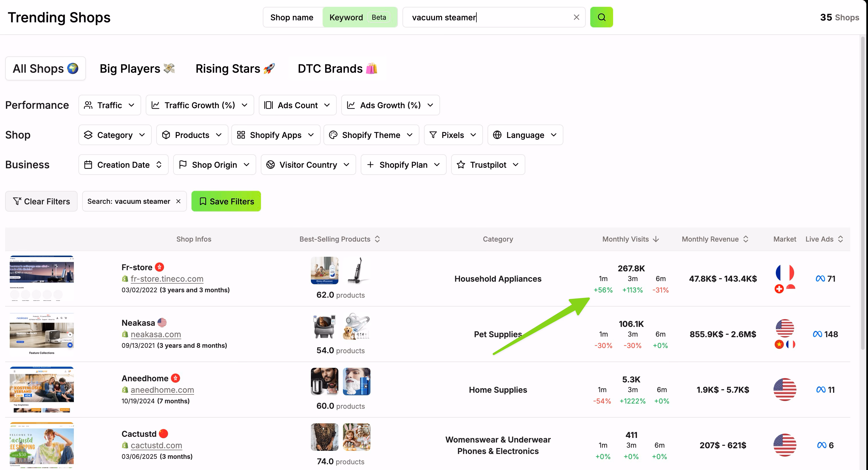Switch to the All Shops tab

(x=46, y=68)
